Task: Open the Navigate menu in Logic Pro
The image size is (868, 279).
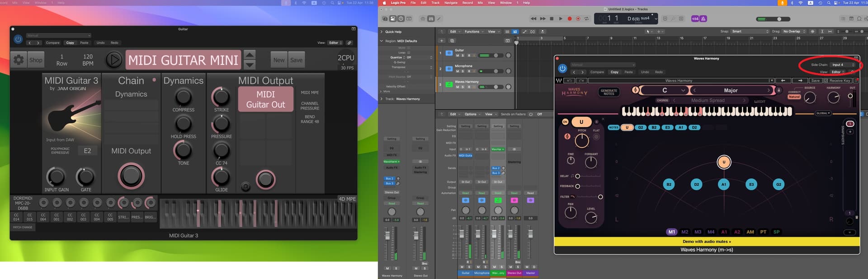Action: [x=451, y=3]
